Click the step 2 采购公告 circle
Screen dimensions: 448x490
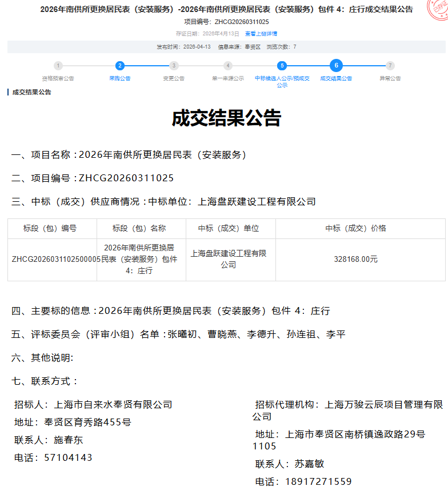click(119, 66)
